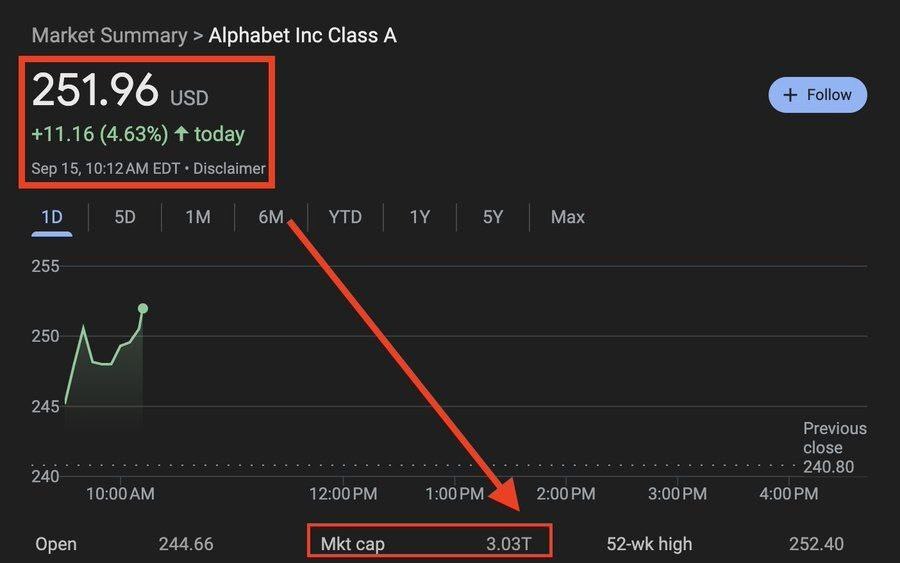Image resolution: width=900 pixels, height=563 pixels.
Task: Click the green endpoint dot on chart
Action: tap(143, 308)
